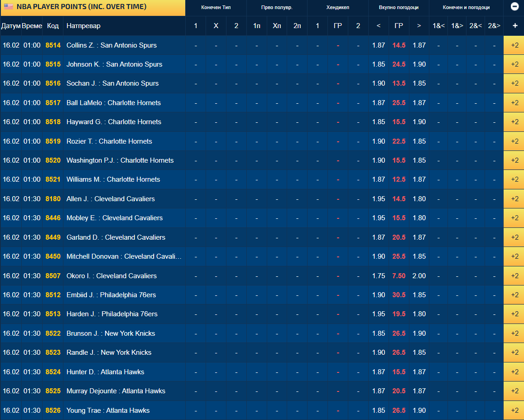
Task: Collapse the NBA Player Points section
Action: point(514,7)
